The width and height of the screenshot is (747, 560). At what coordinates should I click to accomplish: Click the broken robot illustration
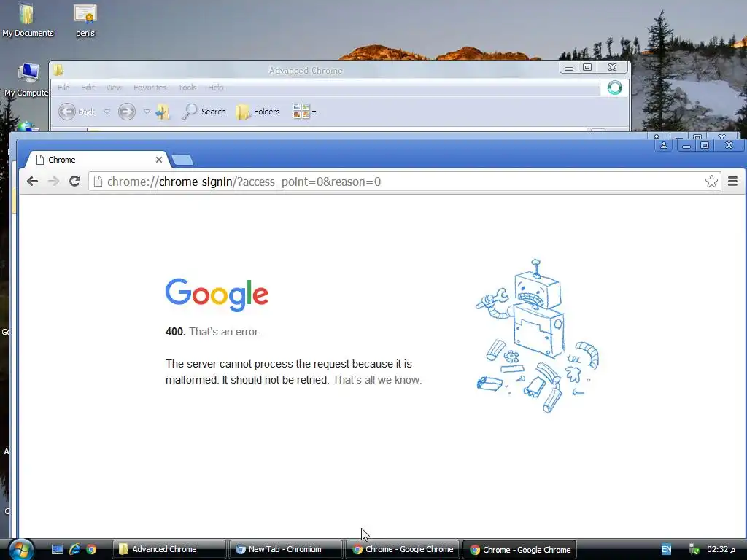(x=538, y=336)
